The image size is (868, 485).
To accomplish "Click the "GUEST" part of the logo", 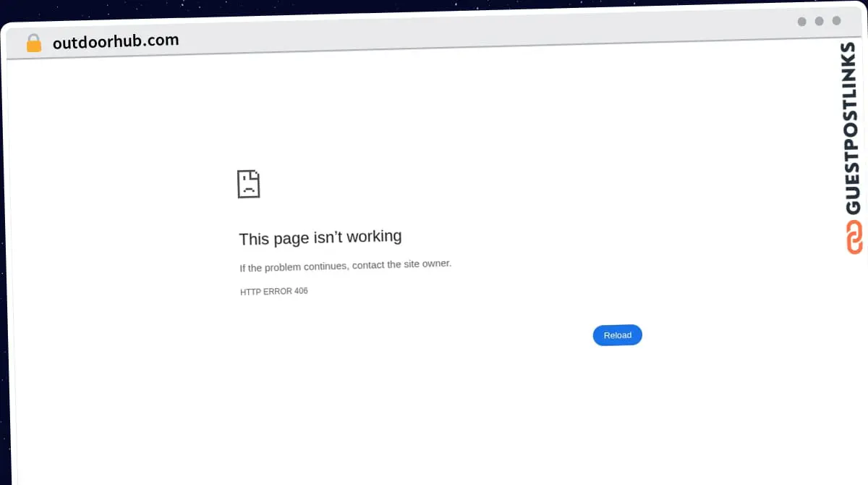I will tap(853, 185).
